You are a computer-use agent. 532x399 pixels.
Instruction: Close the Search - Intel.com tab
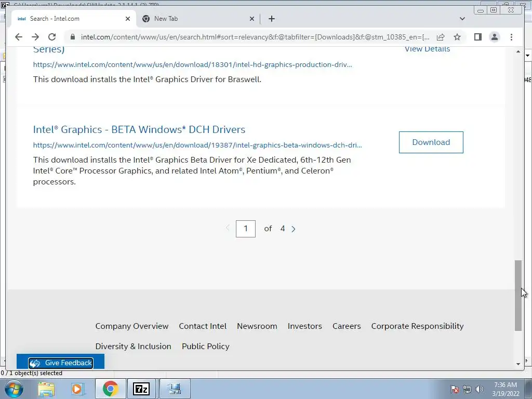pyautogui.click(x=128, y=19)
